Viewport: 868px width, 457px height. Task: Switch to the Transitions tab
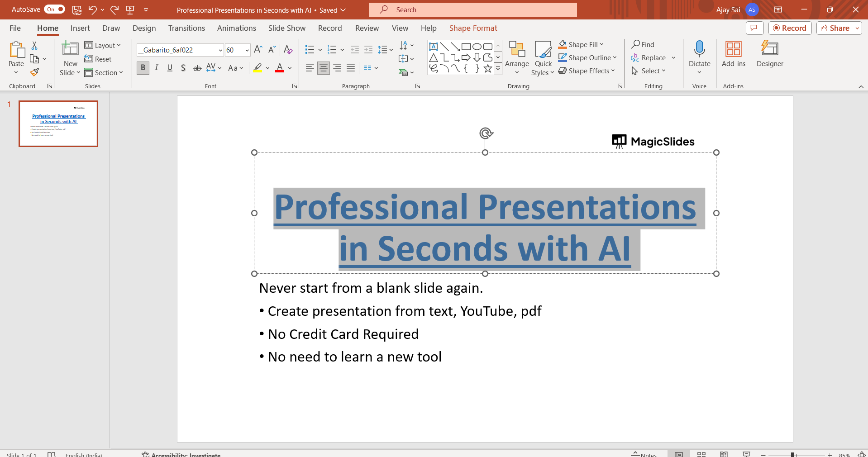186,28
